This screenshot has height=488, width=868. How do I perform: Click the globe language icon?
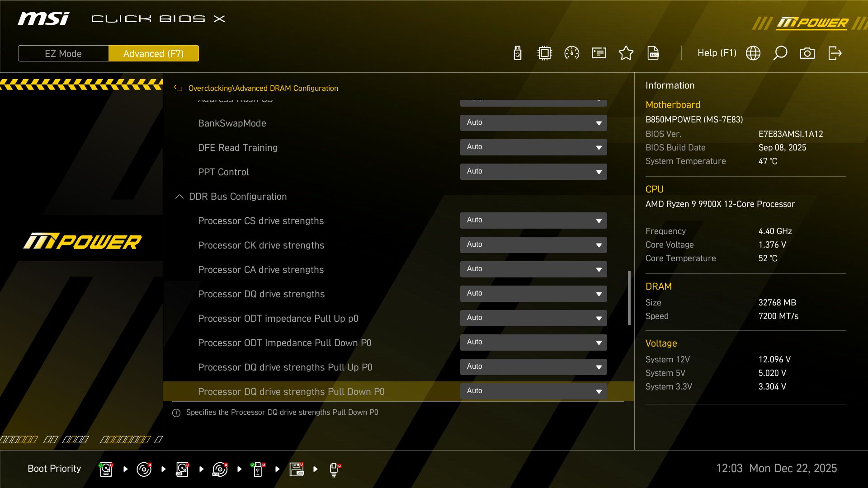tap(753, 53)
